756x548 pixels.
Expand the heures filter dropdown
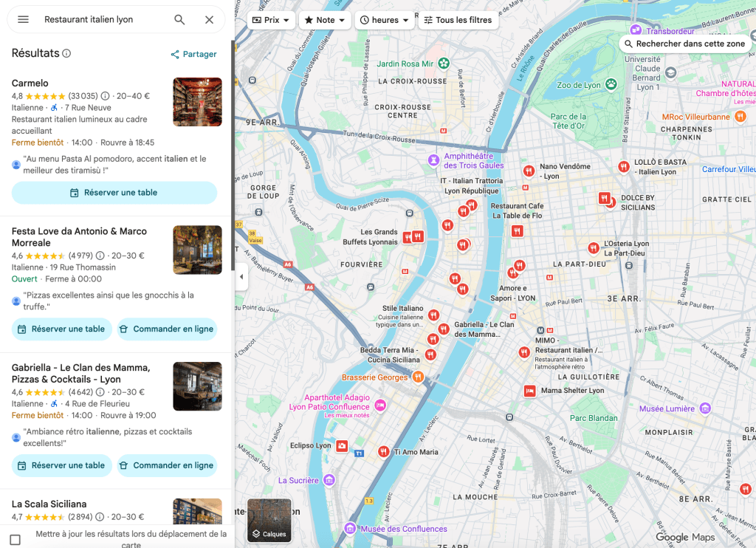[x=385, y=20]
